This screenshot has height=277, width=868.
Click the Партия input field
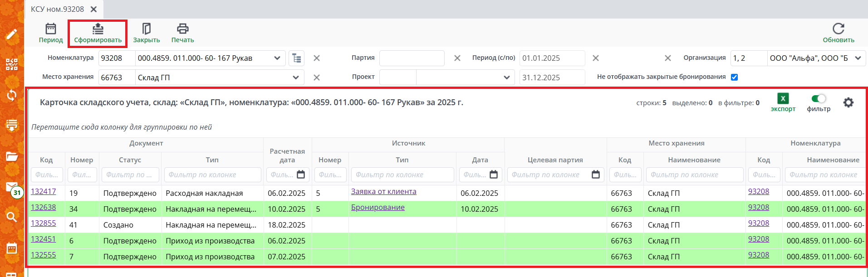point(412,58)
